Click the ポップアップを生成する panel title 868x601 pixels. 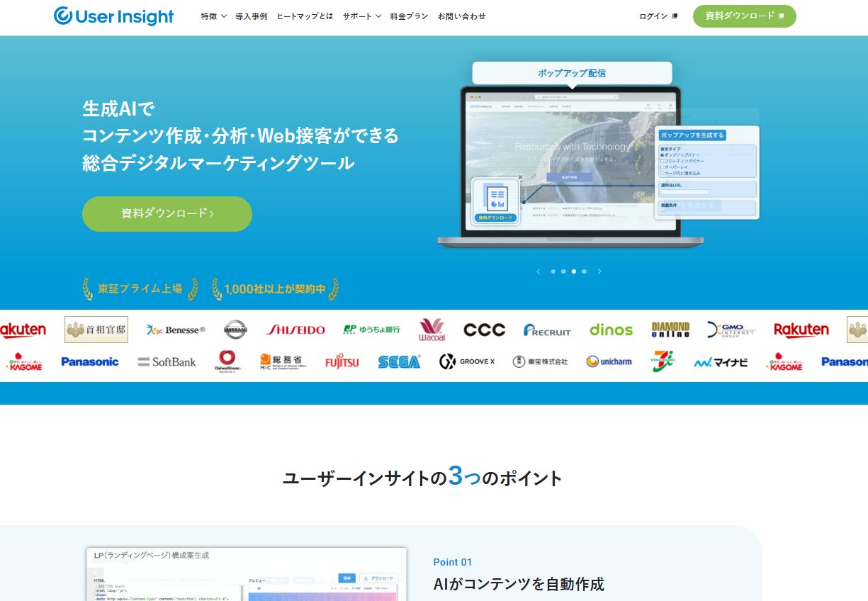point(692,135)
